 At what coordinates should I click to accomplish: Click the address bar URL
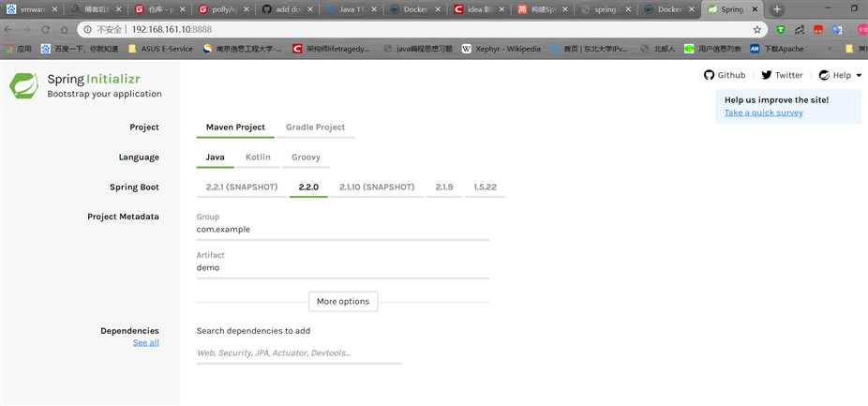pos(172,29)
